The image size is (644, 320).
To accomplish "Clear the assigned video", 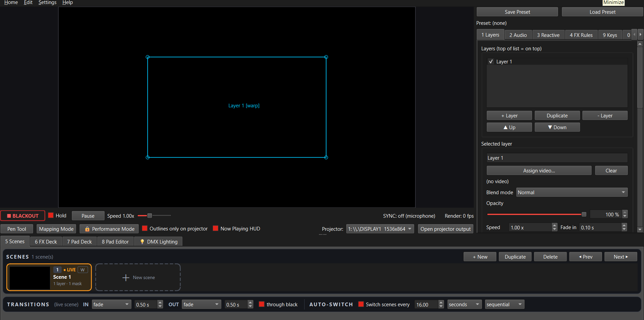I will click(x=611, y=171).
